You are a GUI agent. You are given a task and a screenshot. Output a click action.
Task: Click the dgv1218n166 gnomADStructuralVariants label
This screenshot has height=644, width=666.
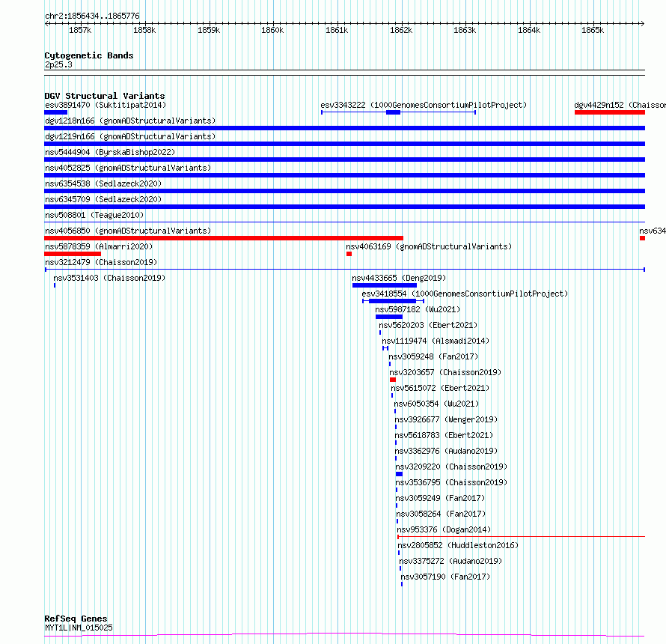(130, 121)
